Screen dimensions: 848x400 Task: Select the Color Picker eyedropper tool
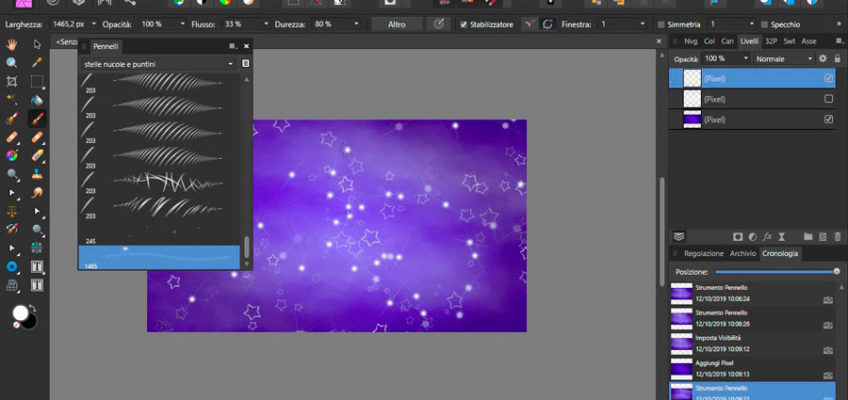click(x=37, y=63)
